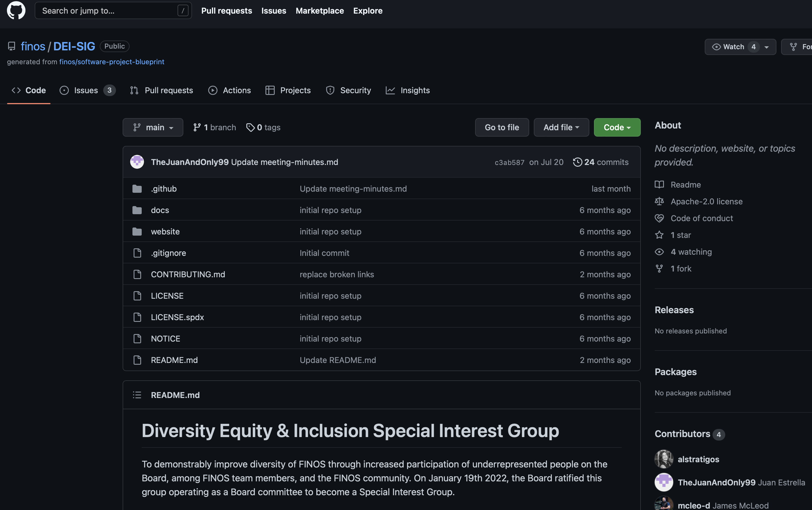Open the .github folder icon
This screenshot has height=510, width=812.
point(137,188)
